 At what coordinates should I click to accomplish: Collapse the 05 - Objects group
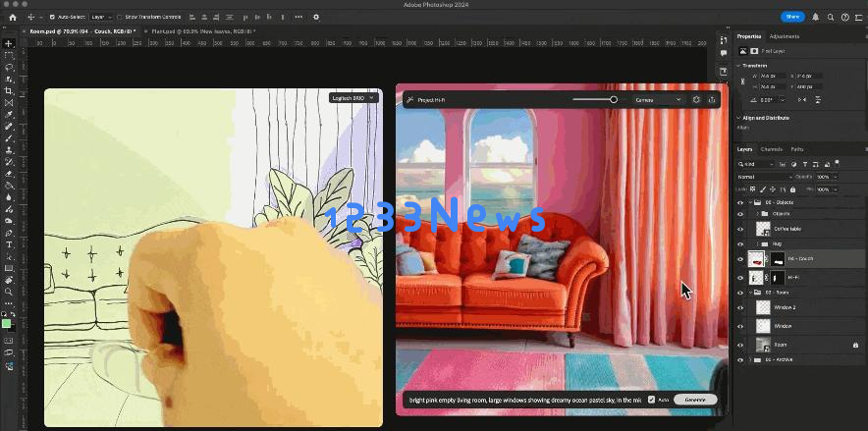(749, 202)
